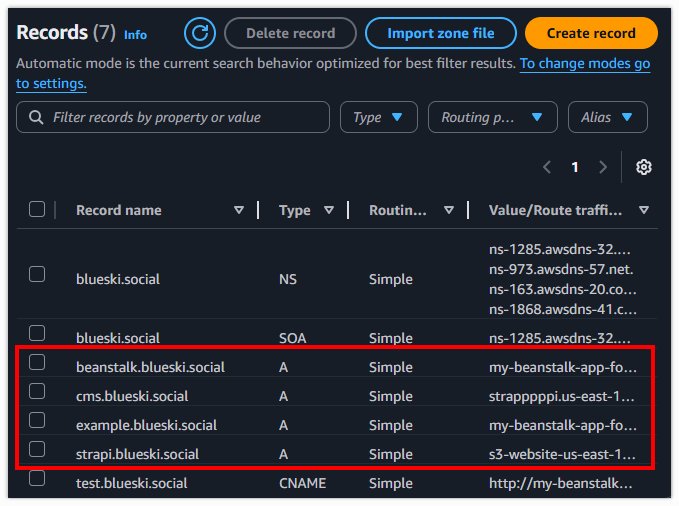679x506 pixels.
Task: Focus the filter records search field
Action: pos(180,117)
